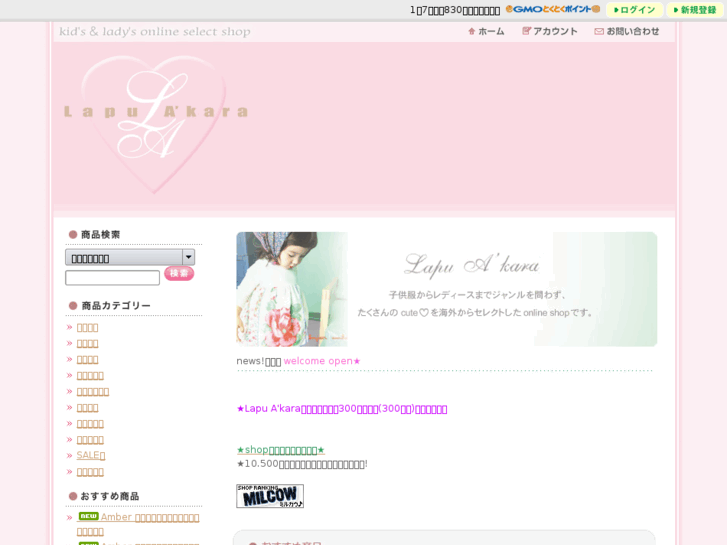Click the arrow bullet next to SALE
Image resolution: width=727 pixels, height=545 pixels.
(x=70, y=455)
